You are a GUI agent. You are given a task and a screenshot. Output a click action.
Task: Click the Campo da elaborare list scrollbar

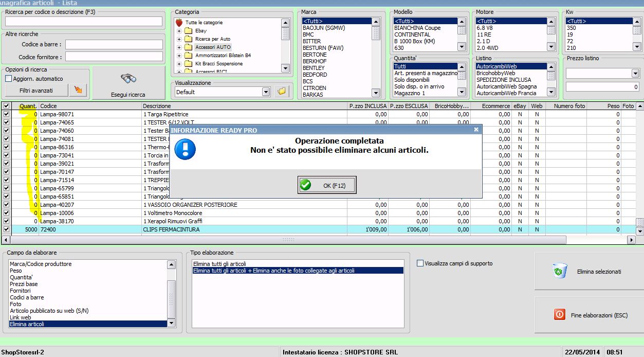point(171,293)
